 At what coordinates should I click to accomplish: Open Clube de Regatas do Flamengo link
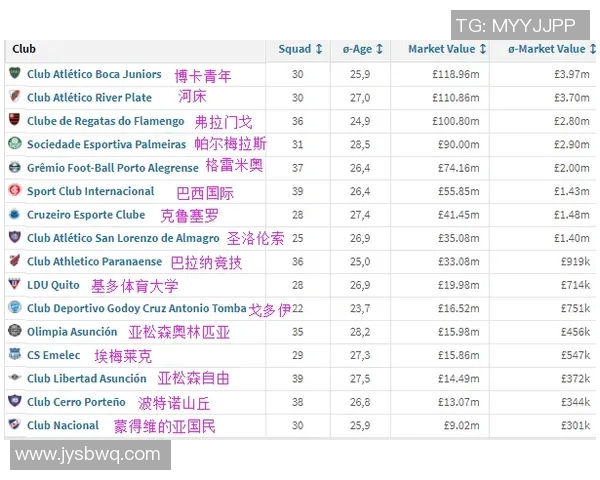(x=105, y=121)
